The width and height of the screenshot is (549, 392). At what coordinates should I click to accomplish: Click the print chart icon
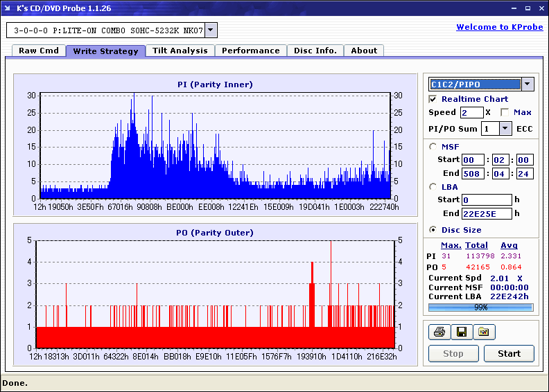(x=439, y=332)
